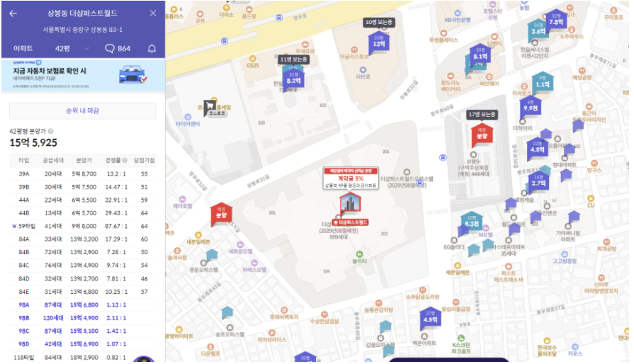The width and height of the screenshot is (634, 364).
Task: Open the red 분양 marker near 상봉9구역
Action: tap(482, 134)
